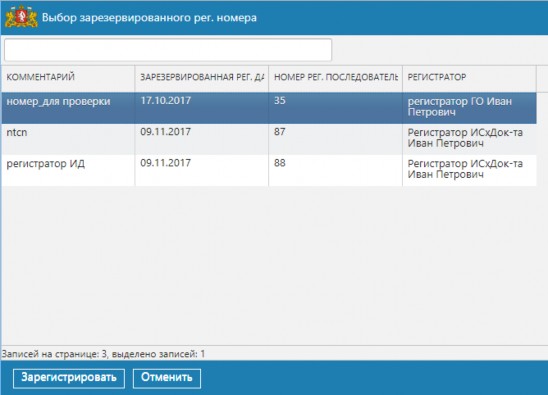The image size is (548, 395).
Task: Click the coat of arms icon in title bar
Action: tap(21, 17)
